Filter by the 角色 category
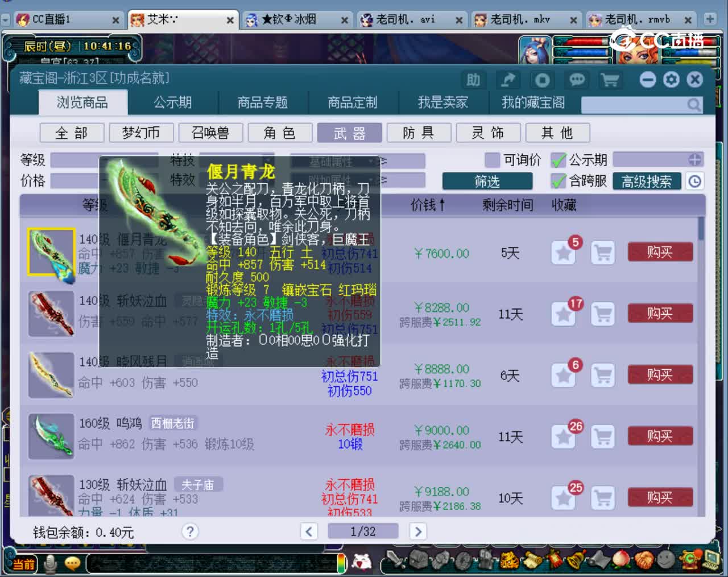 [x=280, y=133]
